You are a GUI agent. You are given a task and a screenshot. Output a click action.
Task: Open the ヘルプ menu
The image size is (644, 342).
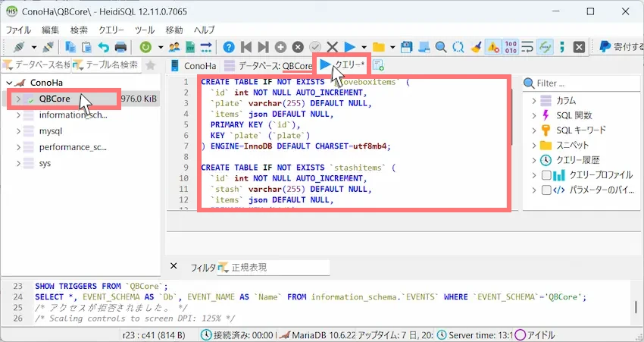204,30
